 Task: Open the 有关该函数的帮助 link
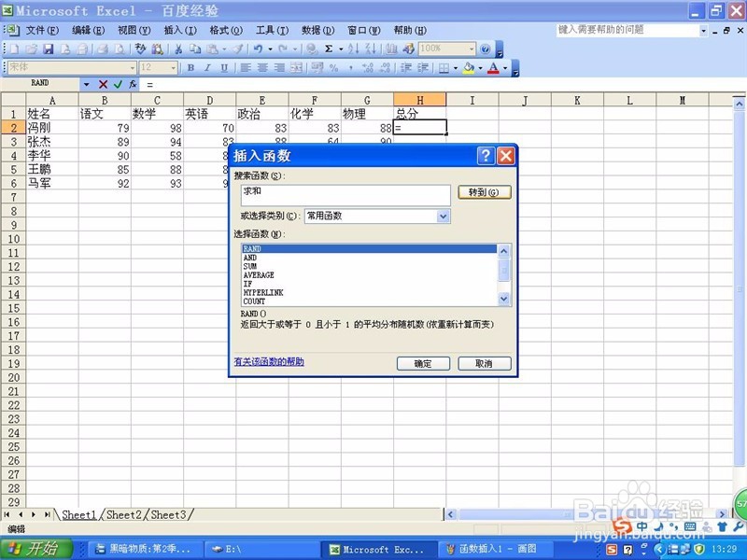click(269, 362)
